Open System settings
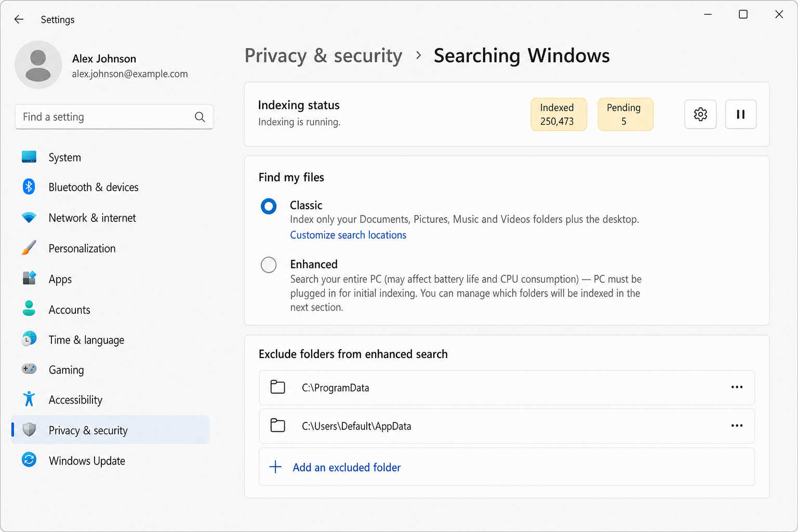 110,157
